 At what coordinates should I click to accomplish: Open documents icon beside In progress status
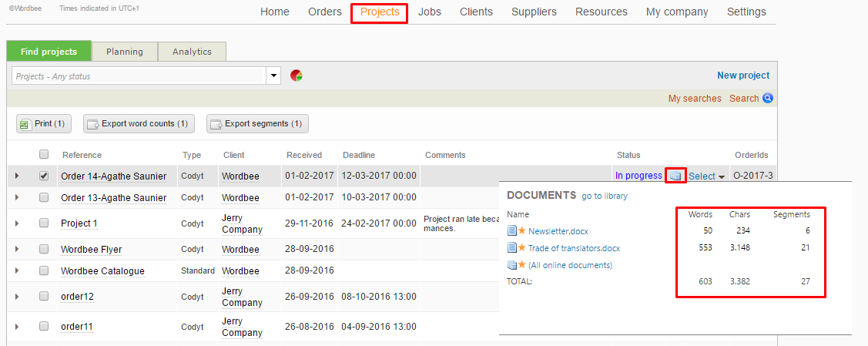[x=675, y=176]
